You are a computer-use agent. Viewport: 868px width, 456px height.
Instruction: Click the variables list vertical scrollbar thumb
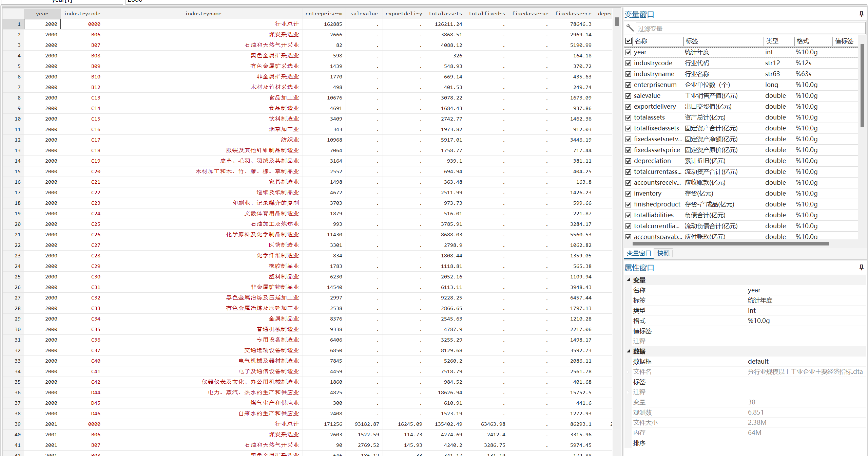862,85
